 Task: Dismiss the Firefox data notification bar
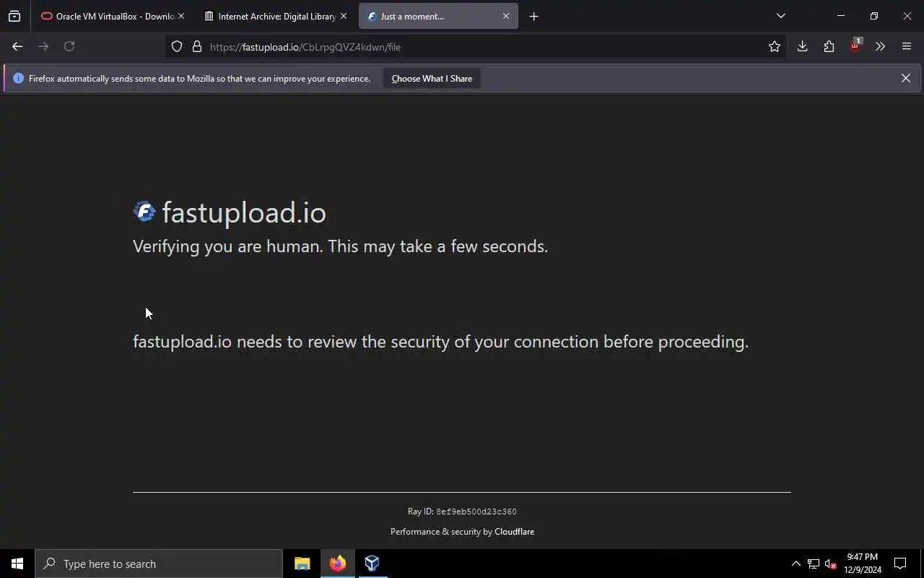click(905, 78)
